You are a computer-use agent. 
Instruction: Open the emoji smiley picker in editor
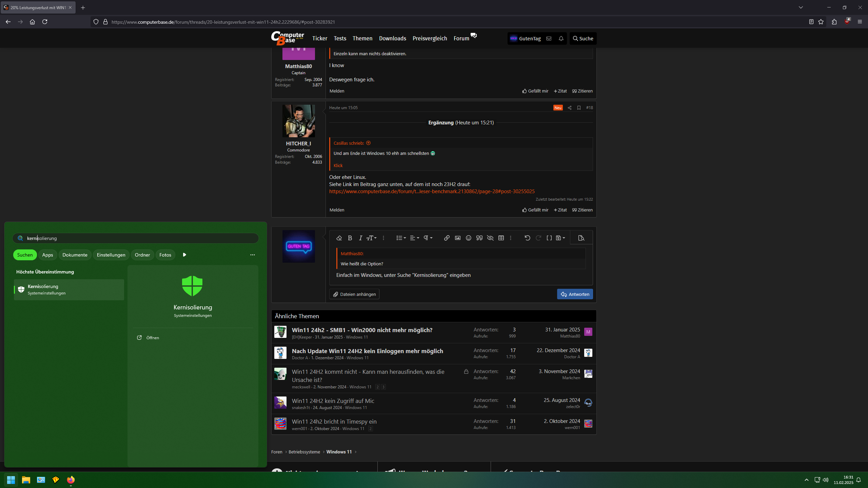(x=468, y=238)
